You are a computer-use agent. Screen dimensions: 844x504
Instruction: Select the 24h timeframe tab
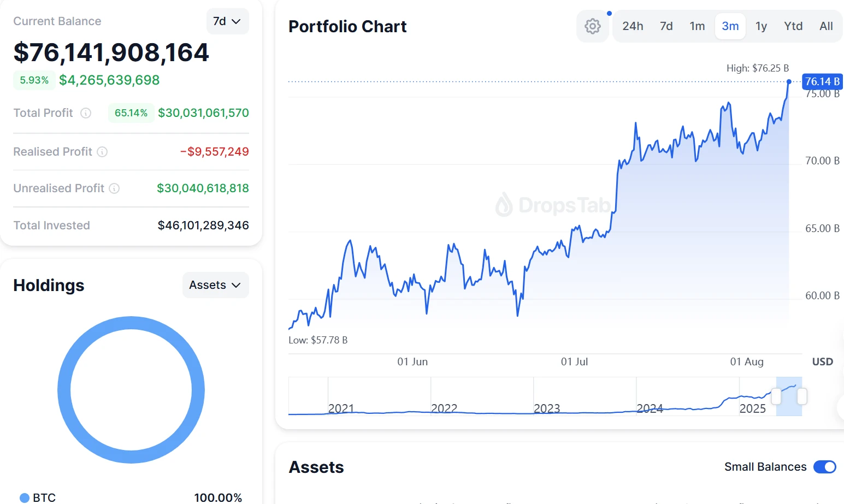point(633,26)
